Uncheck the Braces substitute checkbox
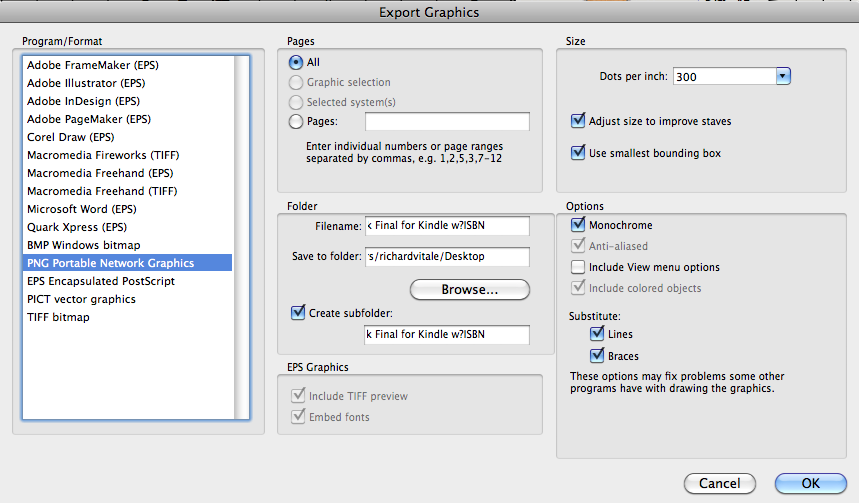Image resolution: width=859 pixels, height=503 pixels. (597, 355)
